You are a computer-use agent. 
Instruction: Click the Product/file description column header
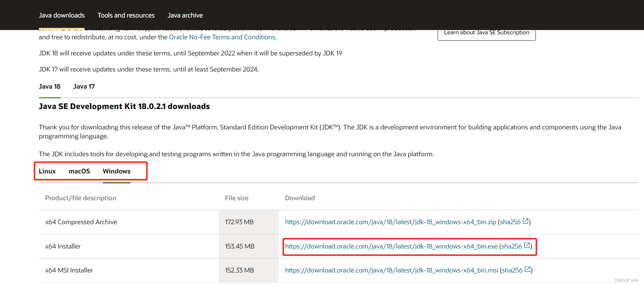[x=81, y=198]
